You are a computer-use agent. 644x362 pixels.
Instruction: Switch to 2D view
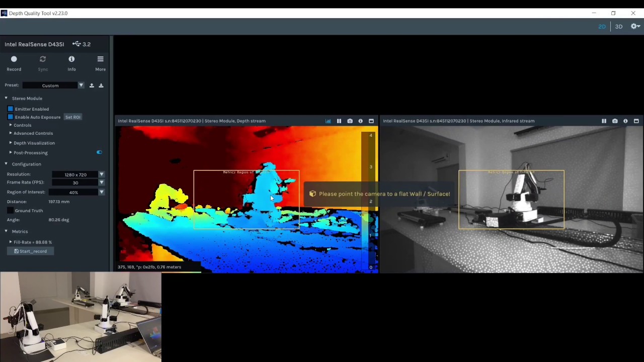[602, 27]
